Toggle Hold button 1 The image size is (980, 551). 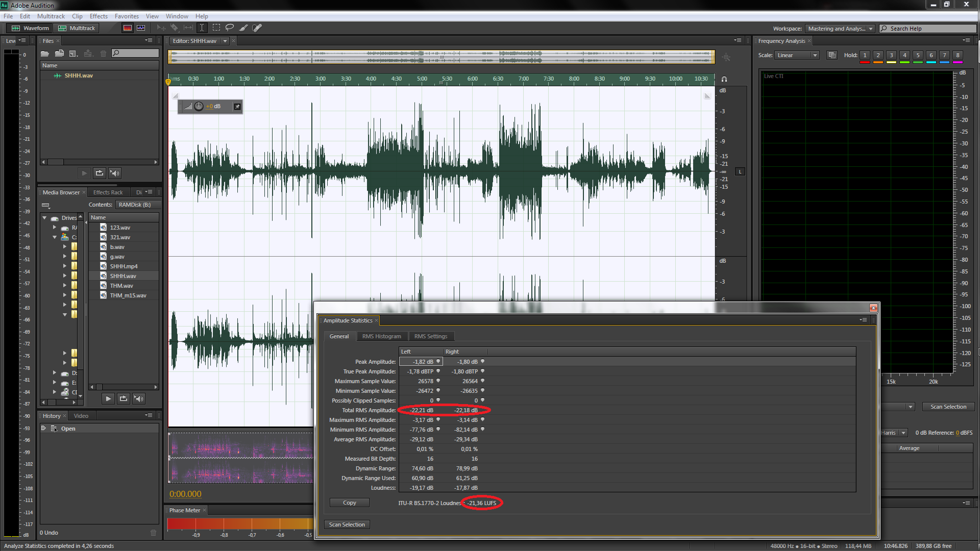click(865, 55)
